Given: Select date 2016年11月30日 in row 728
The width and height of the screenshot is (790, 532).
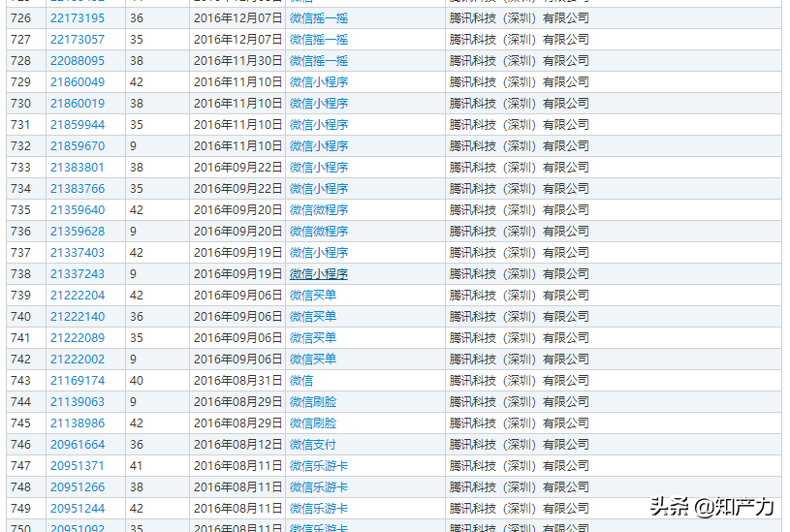Looking at the screenshot, I should pos(237,61).
